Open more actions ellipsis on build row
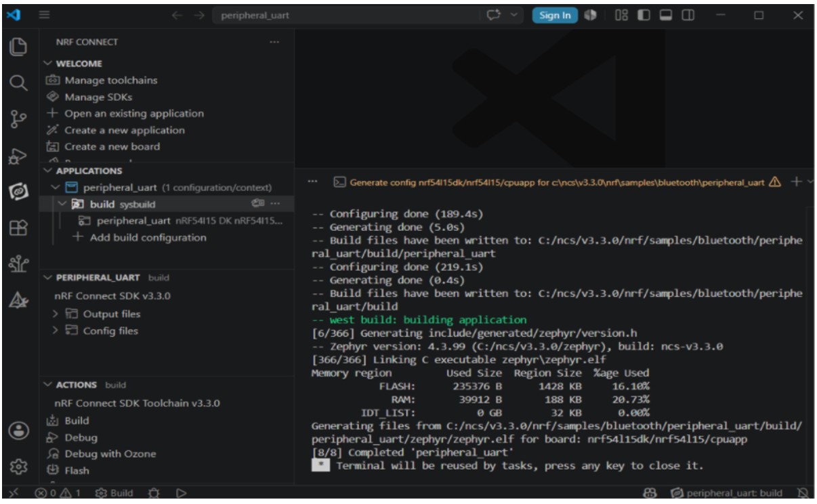The height and width of the screenshot is (504, 817). (275, 204)
